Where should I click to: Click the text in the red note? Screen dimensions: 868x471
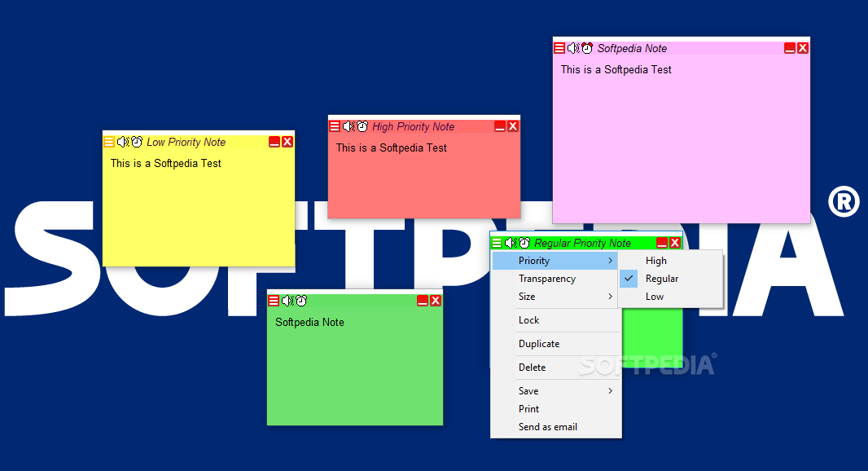tap(392, 148)
